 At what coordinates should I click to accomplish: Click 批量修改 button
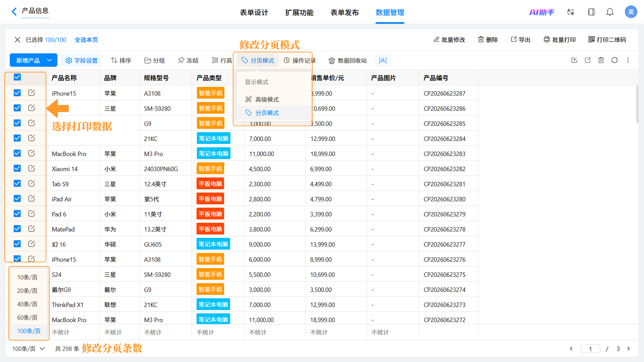coord(449,40)
